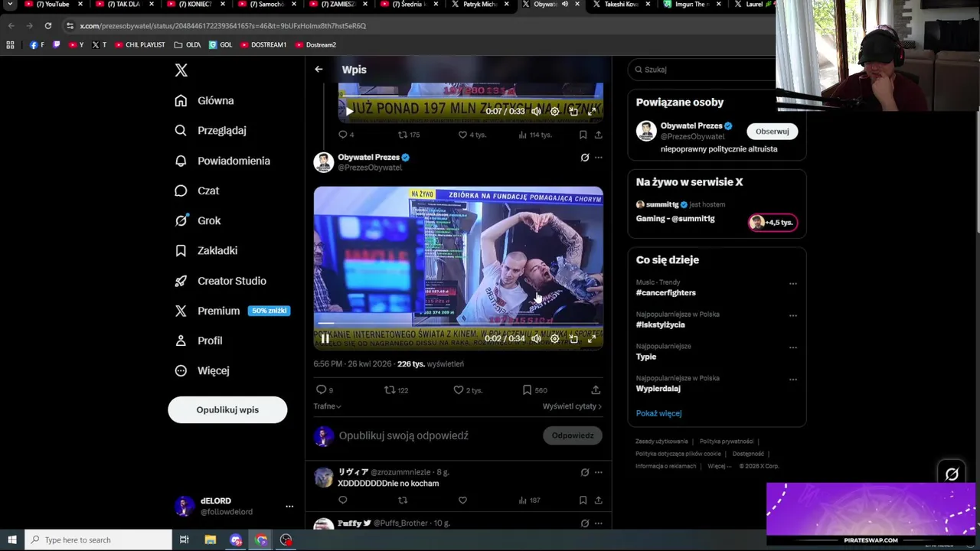This screenshot has width=980, height=551.
Task: Open the CHIL PLAYLIST bookmark
Action: tap(140, 44)
